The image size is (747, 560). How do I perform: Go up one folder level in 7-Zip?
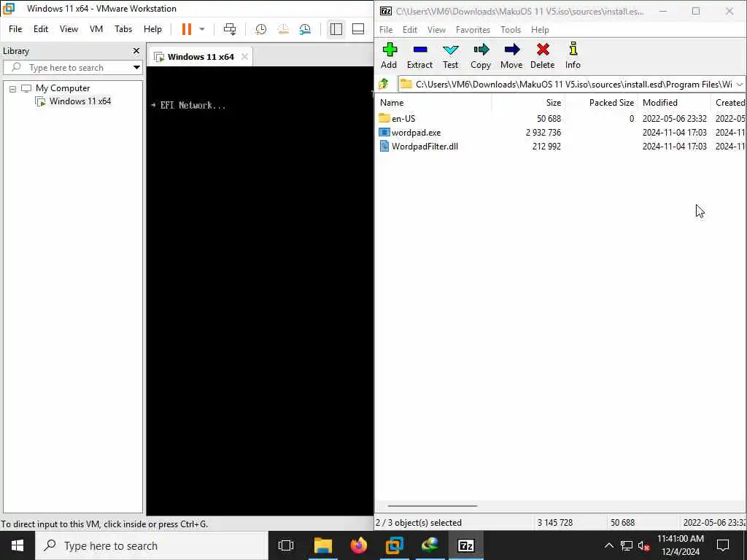384,85
